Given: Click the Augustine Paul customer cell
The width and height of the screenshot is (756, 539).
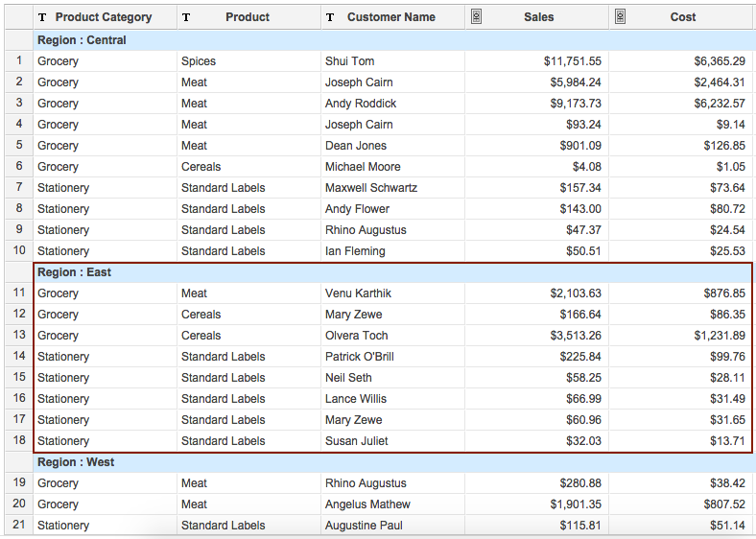Looking at the screenshot, I should coord(364,526).
